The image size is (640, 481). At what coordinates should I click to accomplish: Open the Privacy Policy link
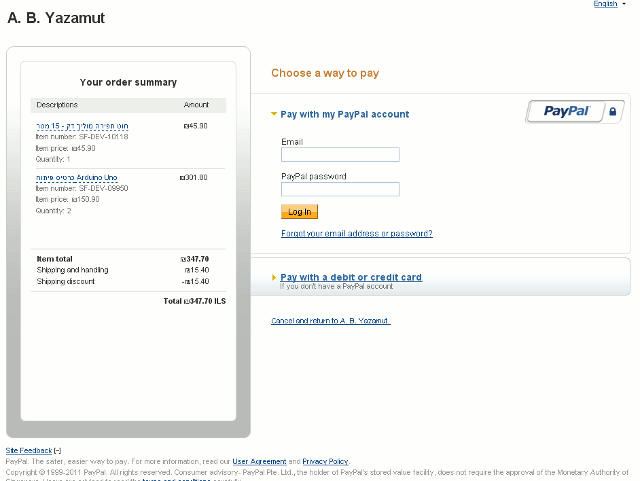(x=325, y=461)
